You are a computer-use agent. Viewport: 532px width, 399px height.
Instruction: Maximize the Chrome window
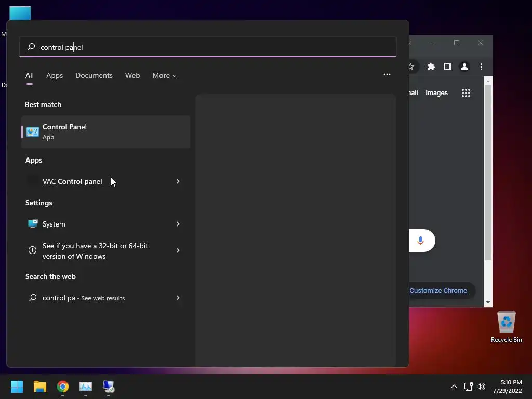point(457,43)
